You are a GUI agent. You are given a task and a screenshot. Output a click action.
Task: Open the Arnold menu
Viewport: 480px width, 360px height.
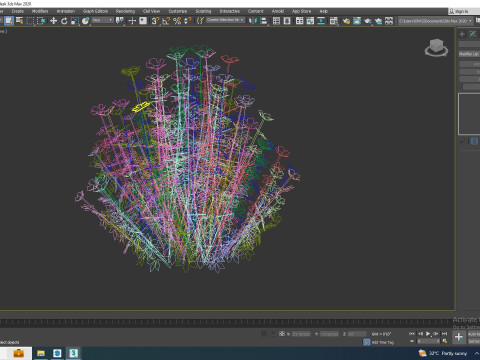point(278,11)
